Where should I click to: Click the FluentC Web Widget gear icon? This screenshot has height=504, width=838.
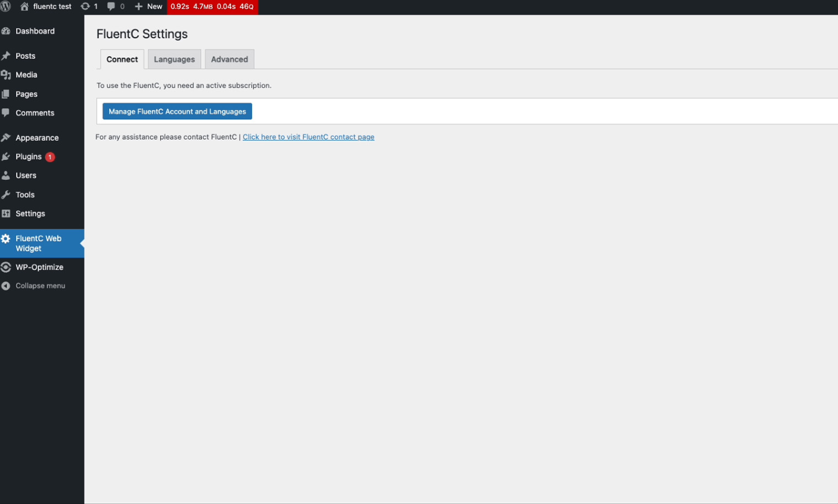tap(6, 239)
